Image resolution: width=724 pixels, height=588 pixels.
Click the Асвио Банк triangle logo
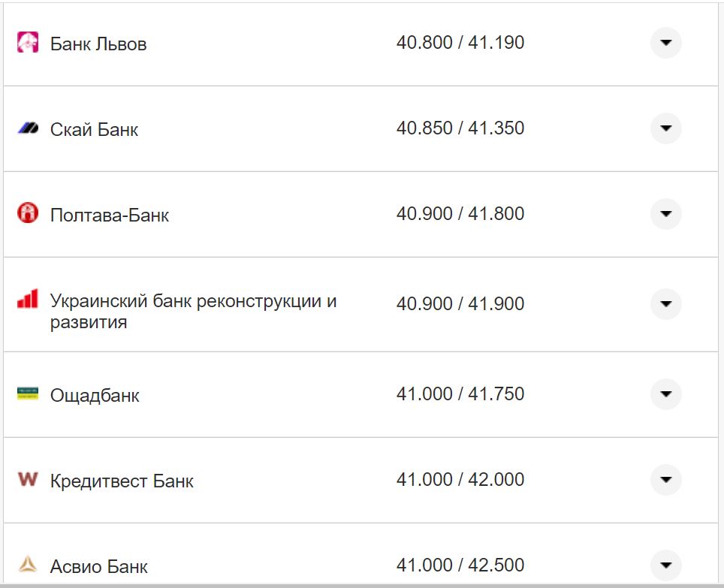(27, 565)
